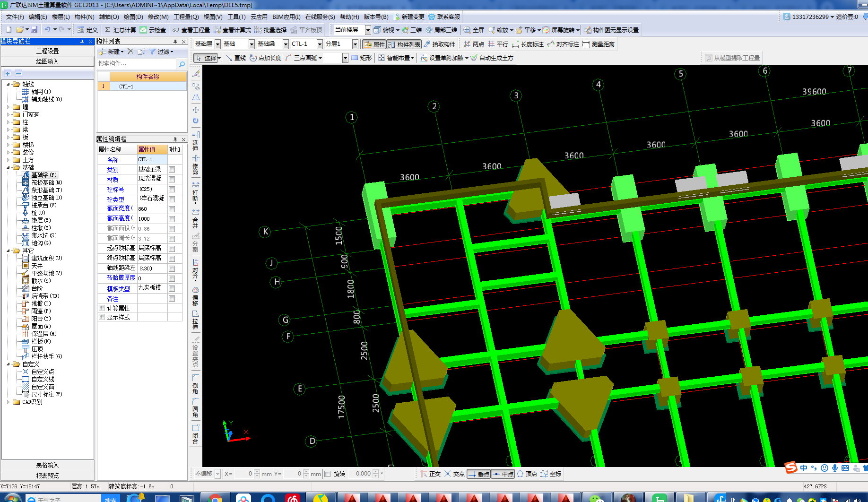
Task: Click the undo arrow icon
Action: (x=47, y=30)
